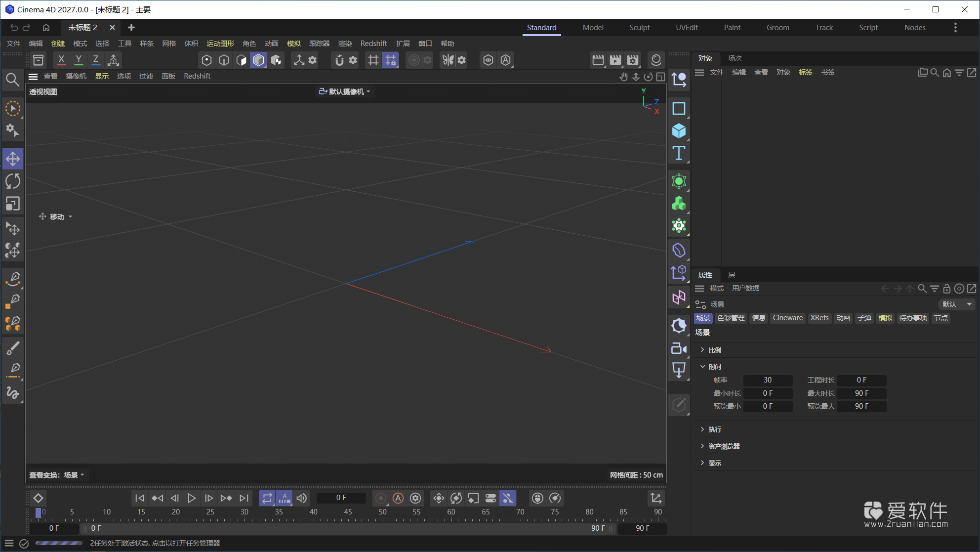Open the green effector gear tool
The image size is (980, 552).
pos(679,226)
